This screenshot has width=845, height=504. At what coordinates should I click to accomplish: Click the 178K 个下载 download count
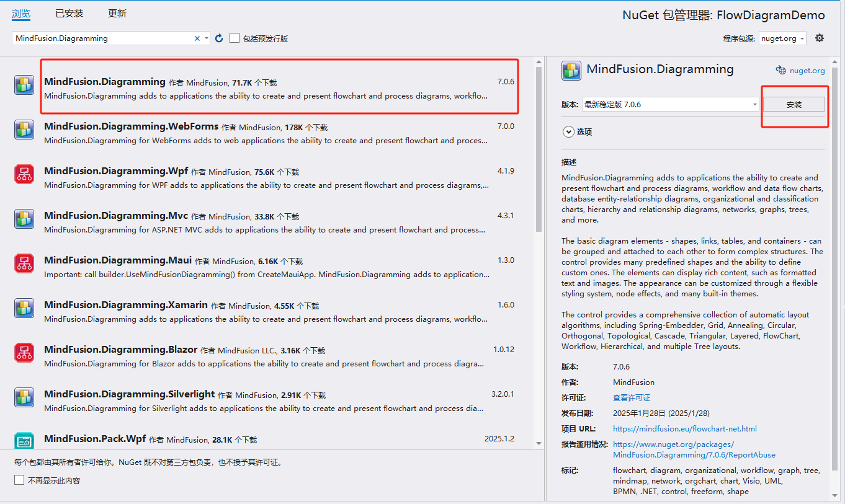point(306,127)
